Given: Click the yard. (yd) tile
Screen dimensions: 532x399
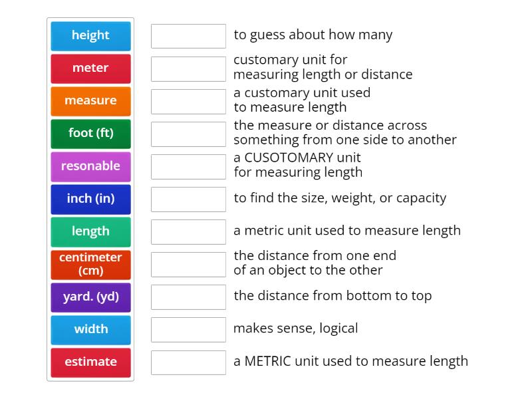Looking at the screenshot, I should [x=90, y=297].
